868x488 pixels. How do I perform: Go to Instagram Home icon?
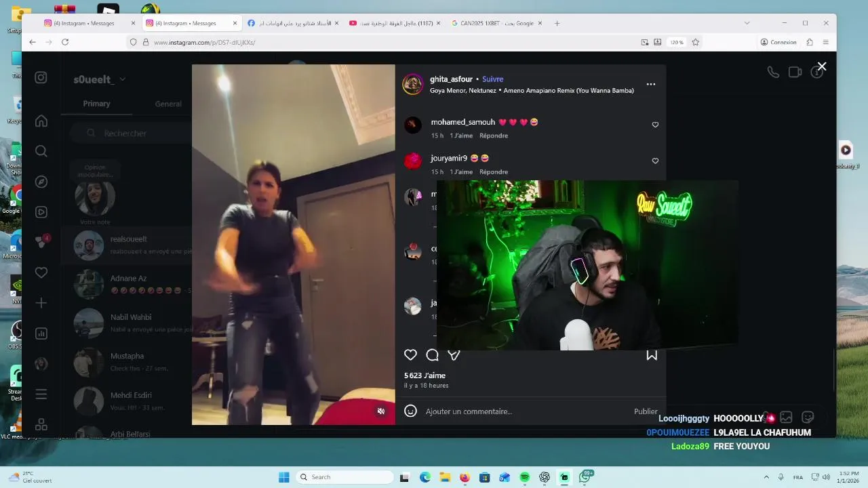(x=41, y=121)
